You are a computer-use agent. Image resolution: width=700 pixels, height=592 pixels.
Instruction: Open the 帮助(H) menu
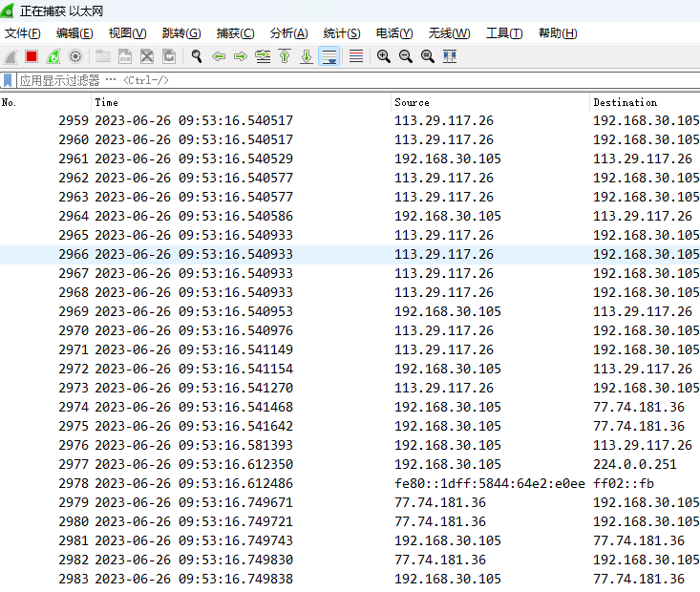pos(558,33)
